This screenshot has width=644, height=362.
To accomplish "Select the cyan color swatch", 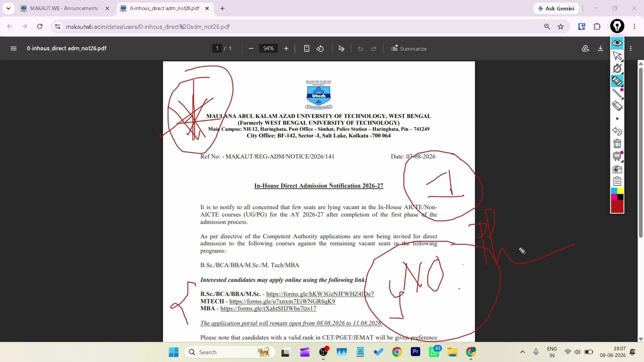I will pos(614,191).
